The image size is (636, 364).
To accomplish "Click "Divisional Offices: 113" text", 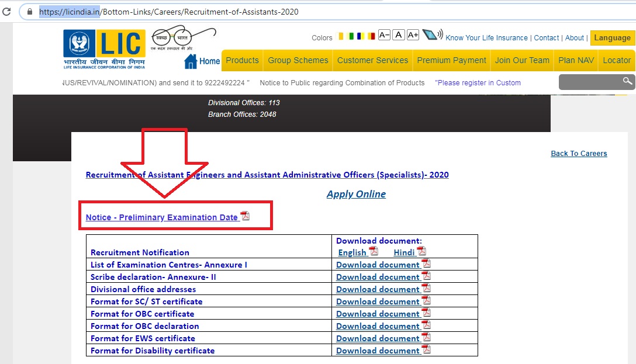I will (x=244, y=103).
